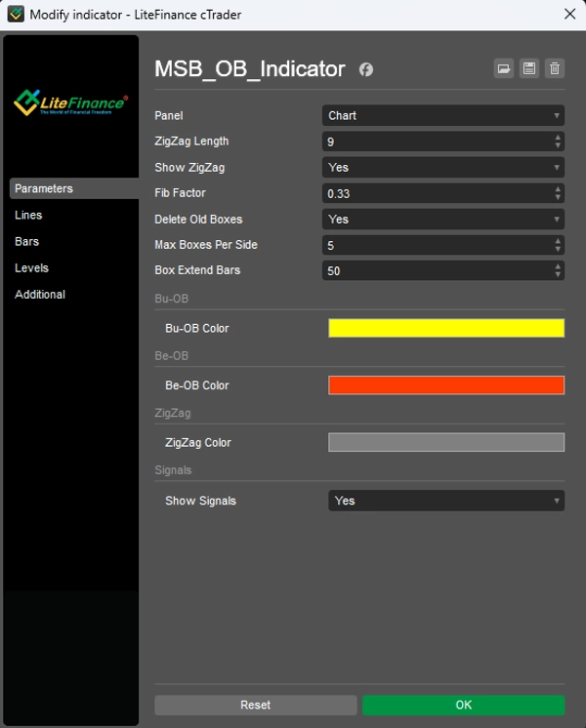This screenshot has width=586, height=728.
Task: Click the Show ZigZag label
Action: pyautogui.click(x=189, y=168)
